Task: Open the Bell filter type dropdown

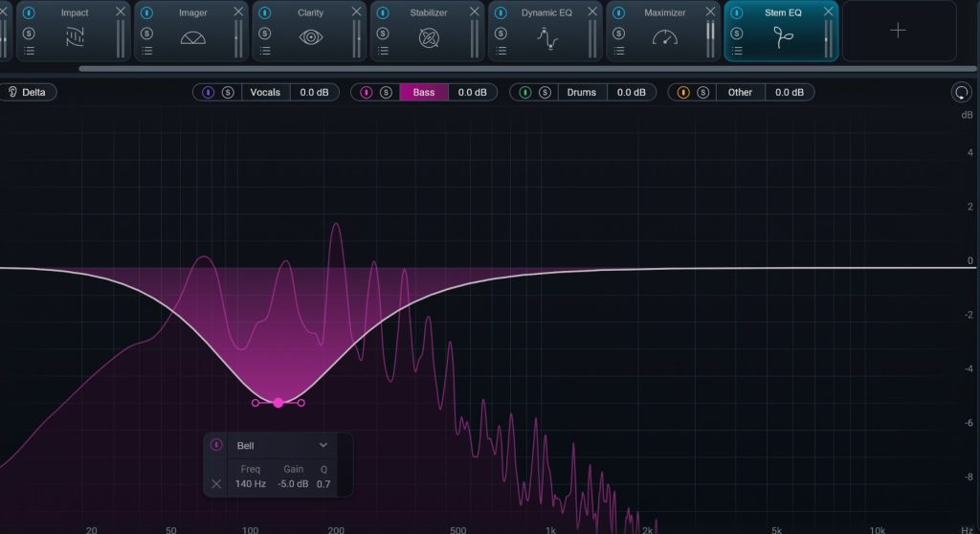Action: coord(323,445)
